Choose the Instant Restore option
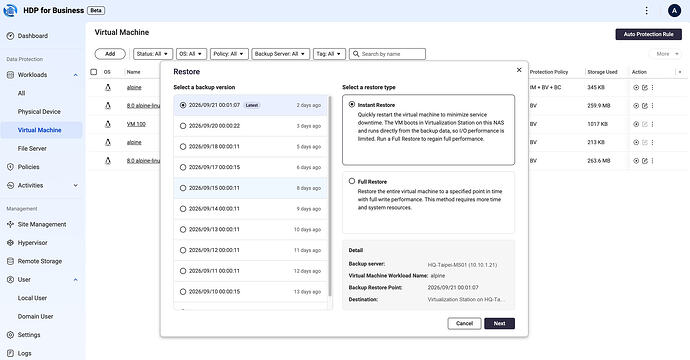Viewport: 690px width, 360px height. (x=352, y=104)
